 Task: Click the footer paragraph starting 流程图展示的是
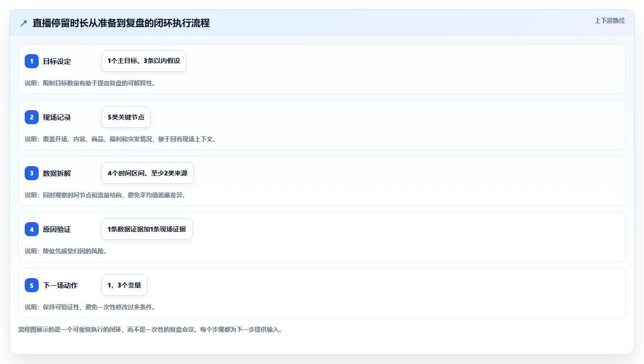point(150,329)
